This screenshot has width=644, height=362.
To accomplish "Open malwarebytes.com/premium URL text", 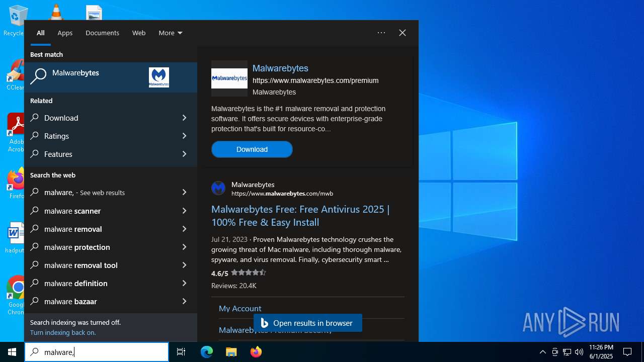I will 315,80.
